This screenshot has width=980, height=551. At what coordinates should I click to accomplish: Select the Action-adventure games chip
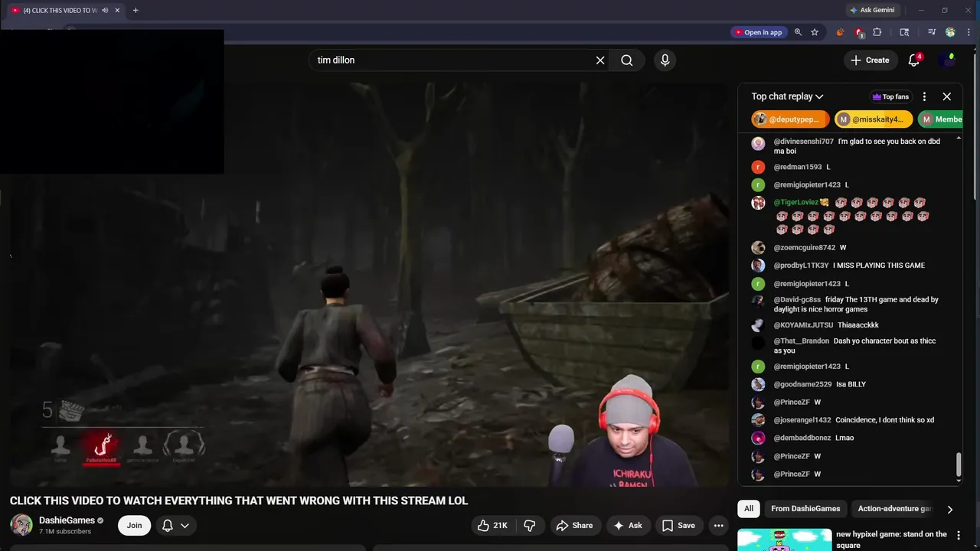(x=894, y=509)
